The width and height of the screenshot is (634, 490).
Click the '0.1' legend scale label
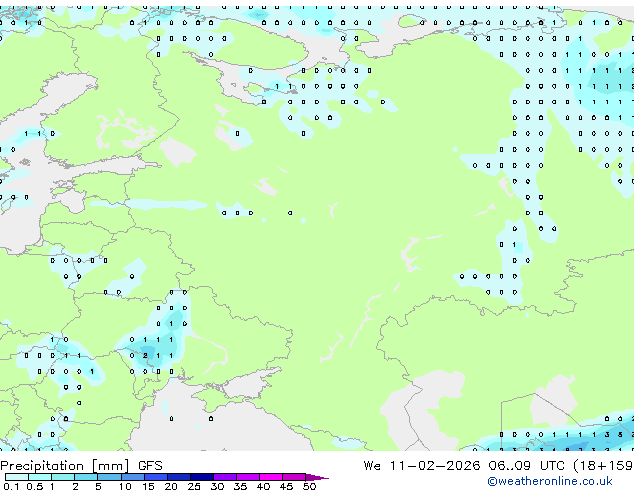click(x=11, y=486)
